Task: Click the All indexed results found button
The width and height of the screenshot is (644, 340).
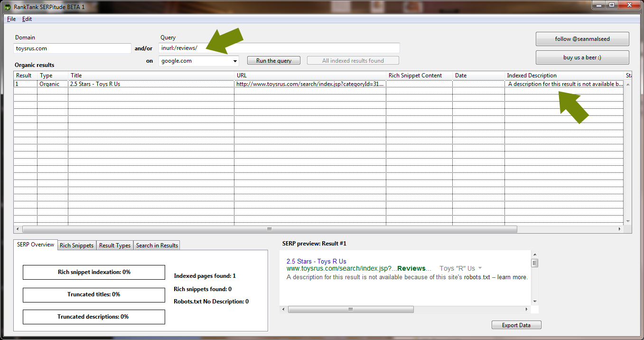Action: 353,61
